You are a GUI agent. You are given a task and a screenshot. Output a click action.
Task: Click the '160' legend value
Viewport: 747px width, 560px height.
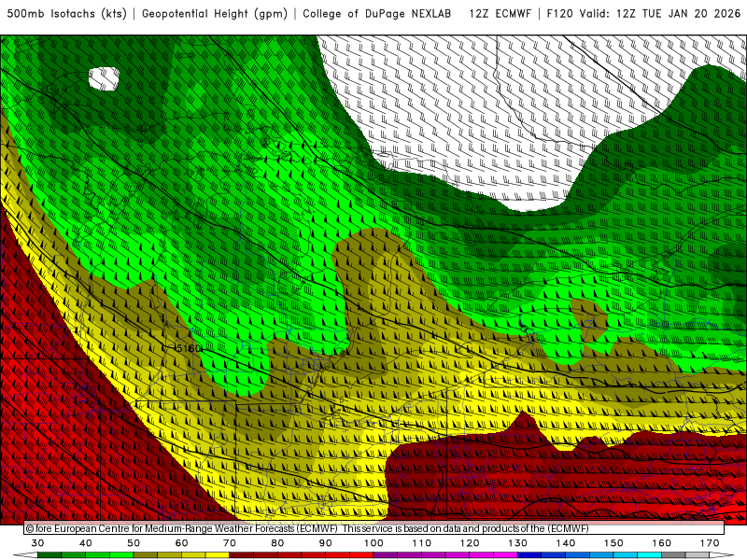662,543
